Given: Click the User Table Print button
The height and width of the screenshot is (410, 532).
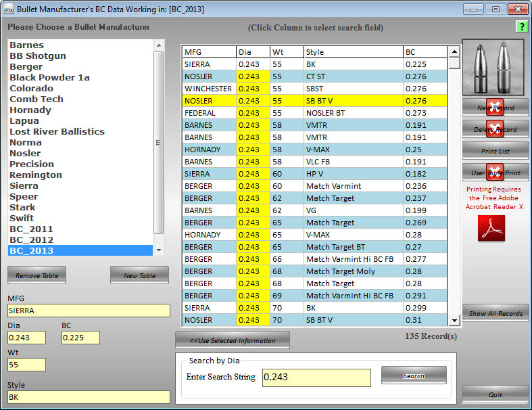Looking at the screenshot, I should click(495, 173).
